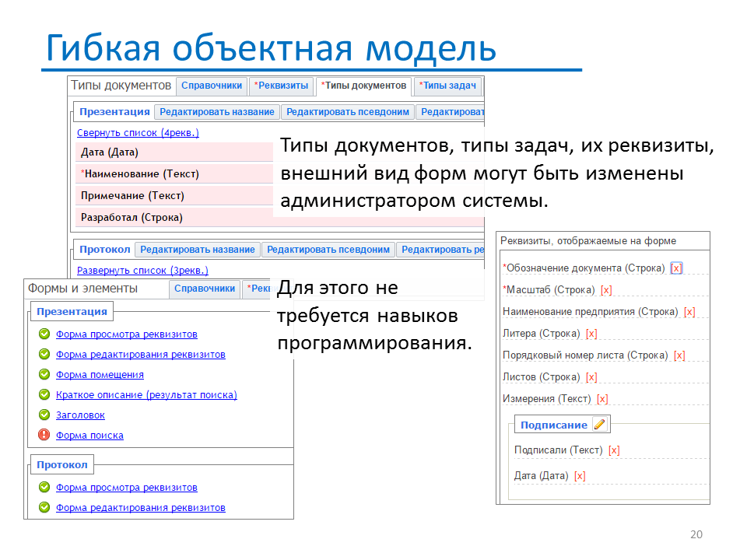Collapse the list via Свернуть список (4рекв.)
The image size is (747, 560).
(x=139, y=133)
